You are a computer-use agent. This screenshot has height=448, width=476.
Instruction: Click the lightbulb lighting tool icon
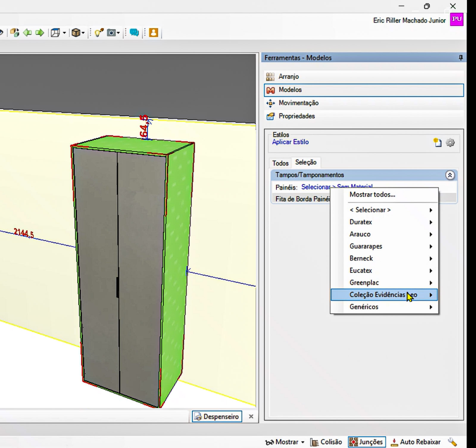pyautogui.click(x=99, y=32)
